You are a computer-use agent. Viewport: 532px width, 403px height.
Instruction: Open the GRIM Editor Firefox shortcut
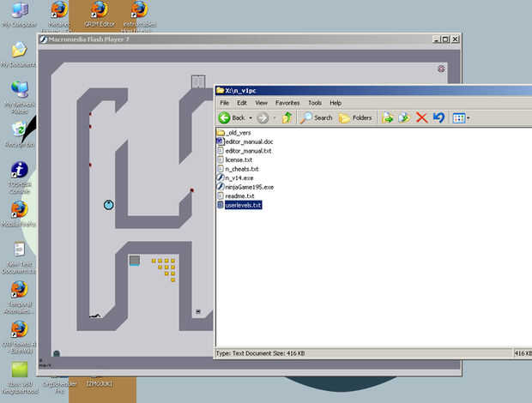100,15
